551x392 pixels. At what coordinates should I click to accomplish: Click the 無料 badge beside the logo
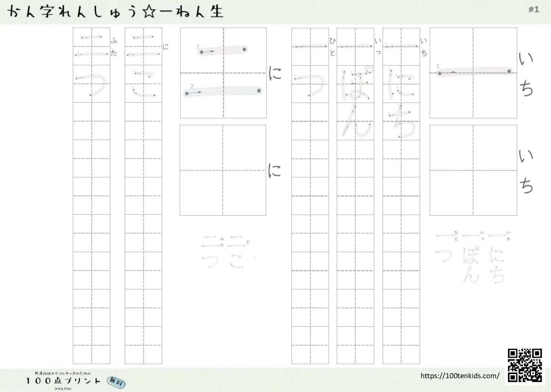pyautogui.click(x=117, y=382)
